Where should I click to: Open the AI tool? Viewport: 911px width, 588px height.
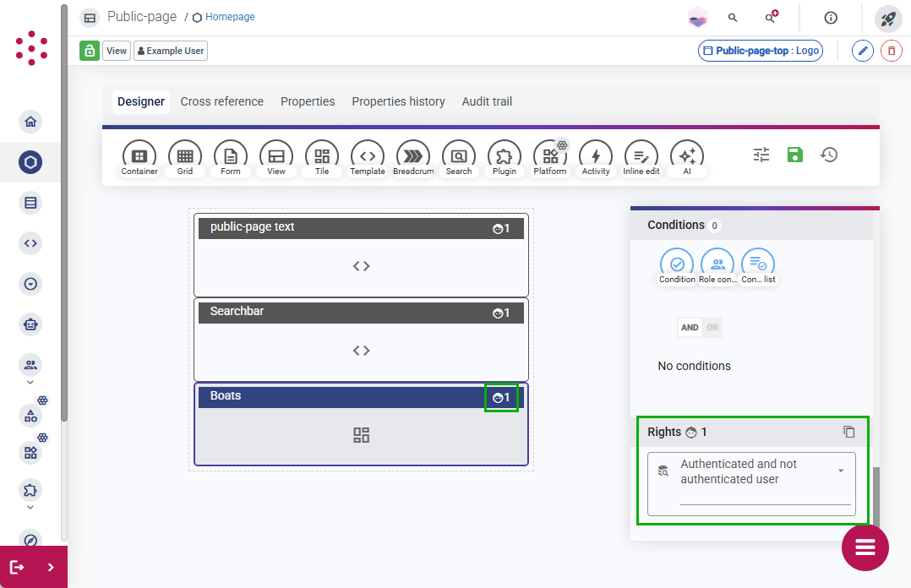(687, 158)
